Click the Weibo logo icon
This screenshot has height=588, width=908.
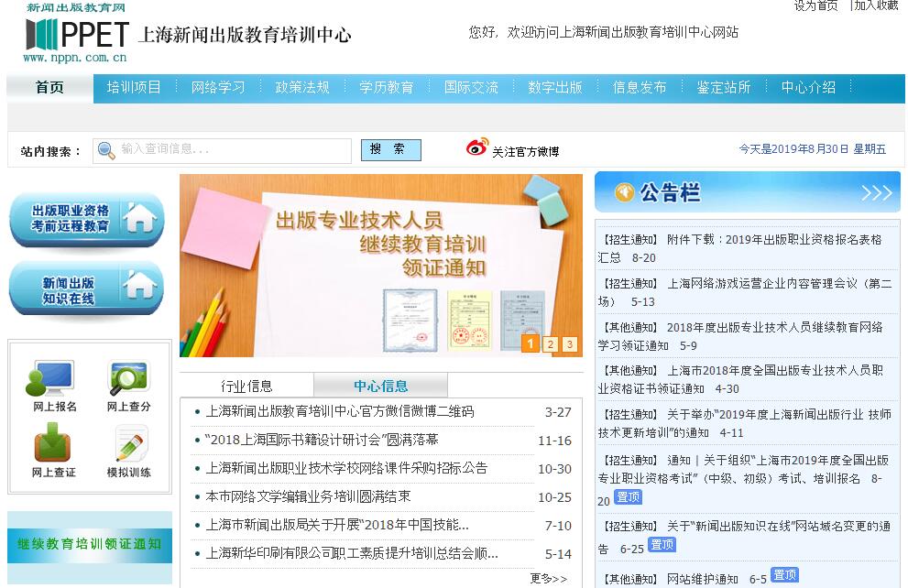(476, 148)
